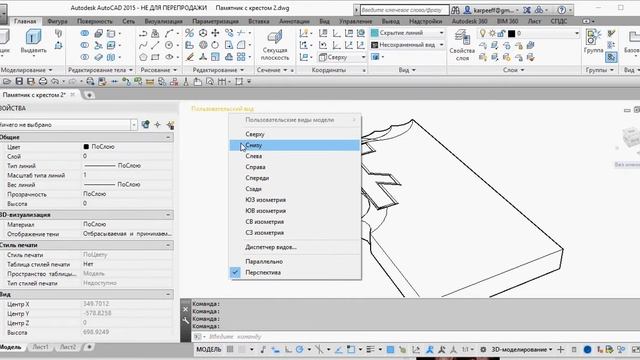Click the ViewCube in drawing corner

[631, 139]
